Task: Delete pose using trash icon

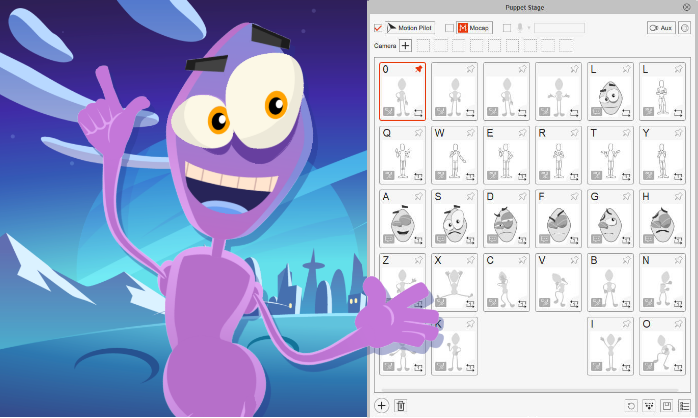Action: 400,405
